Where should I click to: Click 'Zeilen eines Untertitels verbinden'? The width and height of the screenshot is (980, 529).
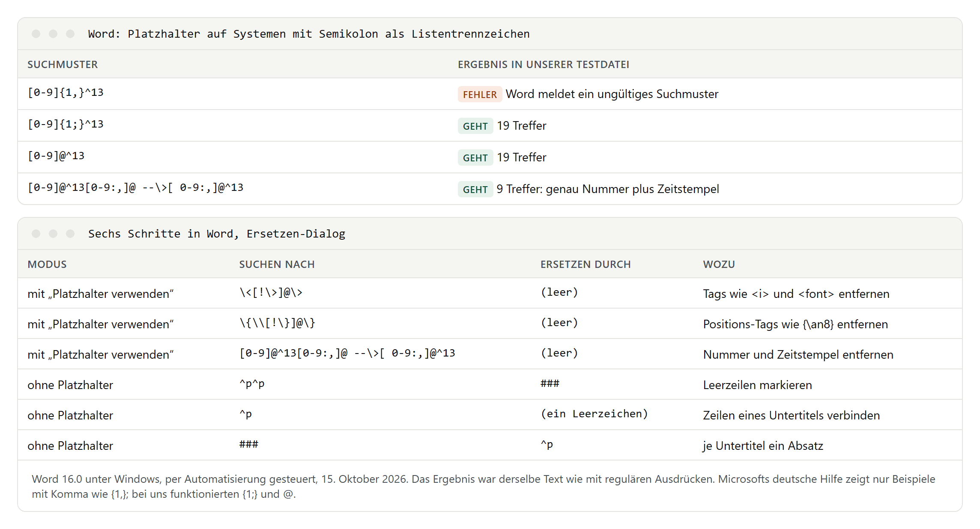[791, 416]
